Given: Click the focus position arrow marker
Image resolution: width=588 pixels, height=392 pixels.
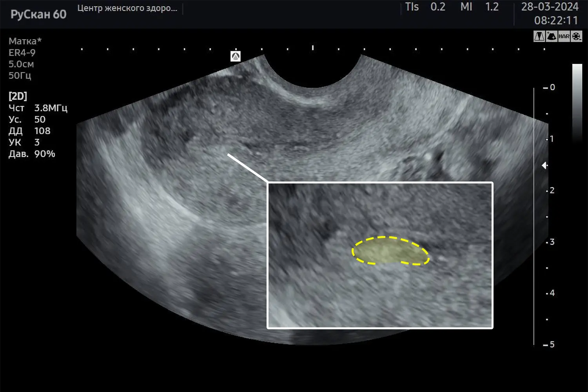Looking at the screenshot, I should click(544, 165).
